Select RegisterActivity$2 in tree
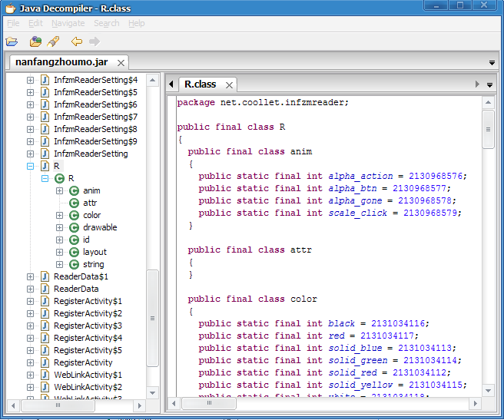 point(88,313)
